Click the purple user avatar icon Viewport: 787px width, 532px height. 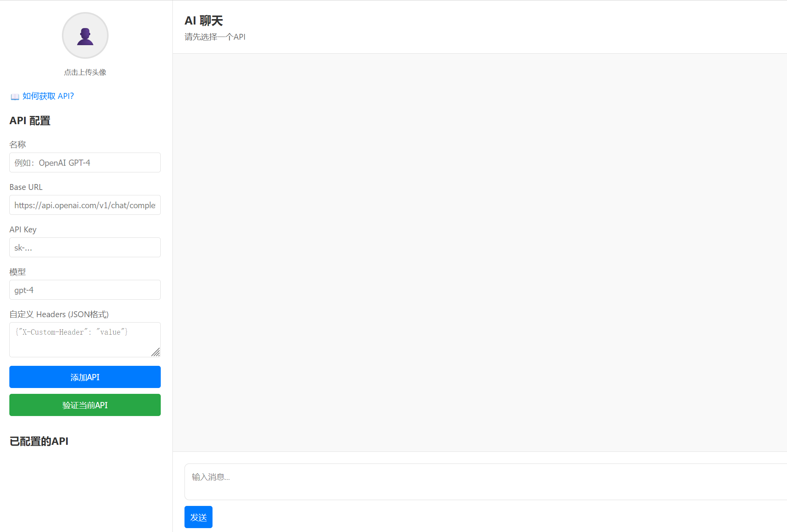85,36
